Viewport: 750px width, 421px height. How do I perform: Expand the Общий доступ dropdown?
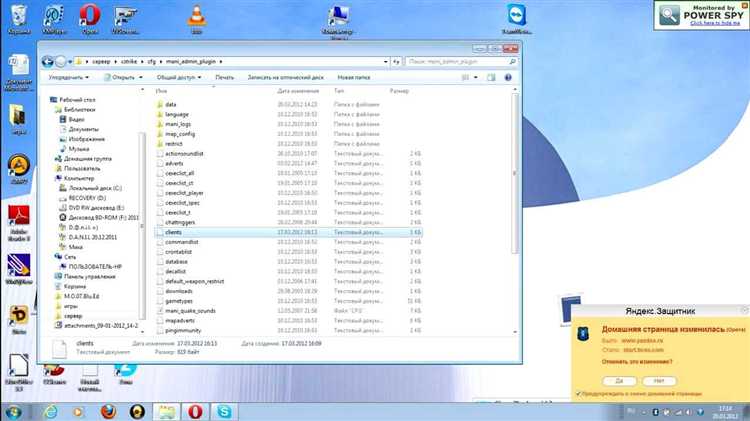179,76
